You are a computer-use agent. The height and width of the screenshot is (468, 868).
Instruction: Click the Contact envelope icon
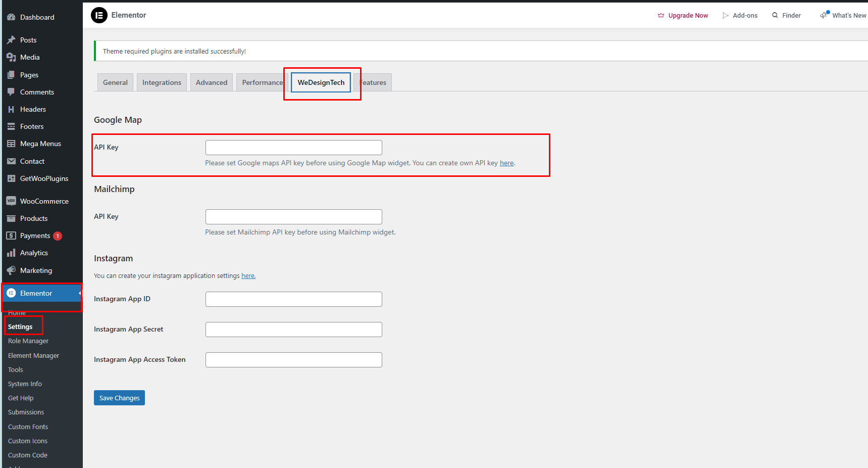coord(11,161)
